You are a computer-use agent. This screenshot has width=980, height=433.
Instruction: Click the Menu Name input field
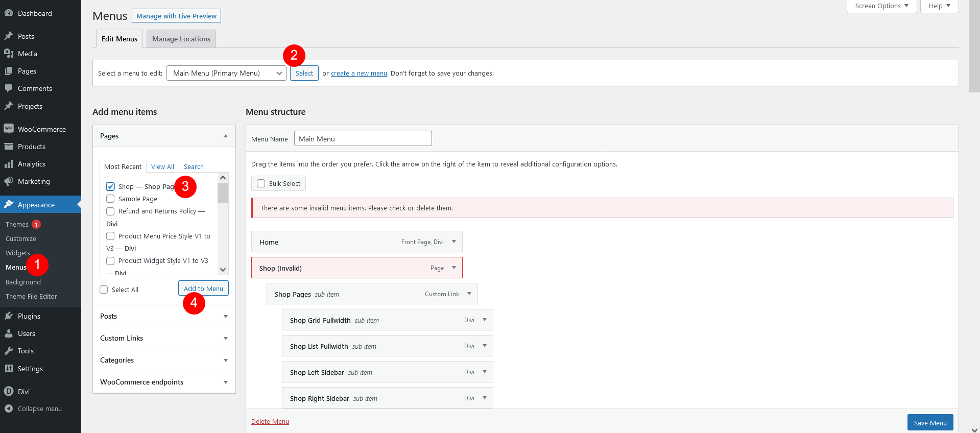pyautogui.click(x=363, y=138)
